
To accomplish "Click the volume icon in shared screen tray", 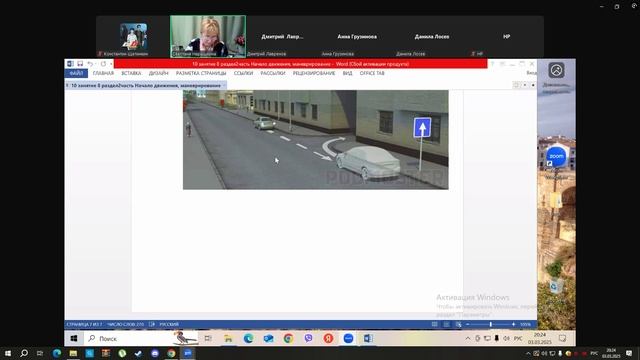I will tap(507, 338).
